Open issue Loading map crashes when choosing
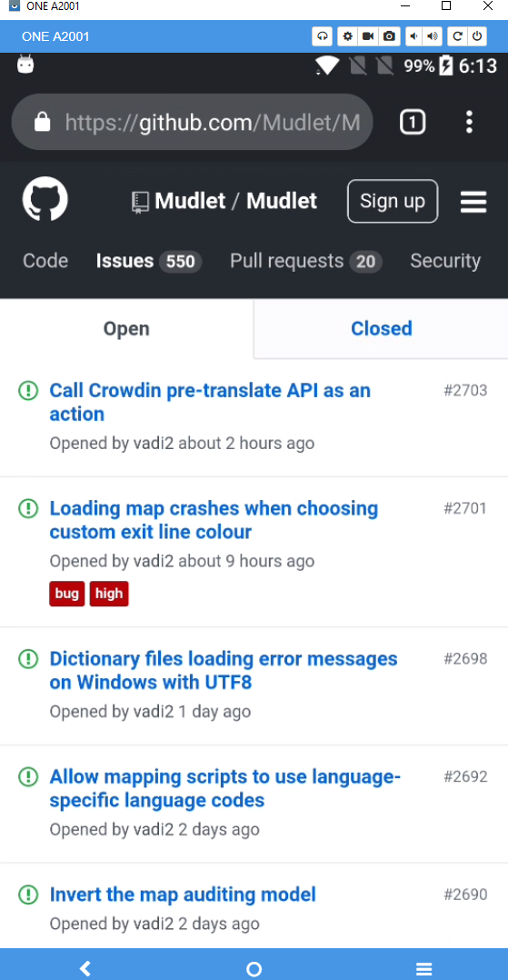The height and width of the screenshot is (980, 508). click(214, 520)
